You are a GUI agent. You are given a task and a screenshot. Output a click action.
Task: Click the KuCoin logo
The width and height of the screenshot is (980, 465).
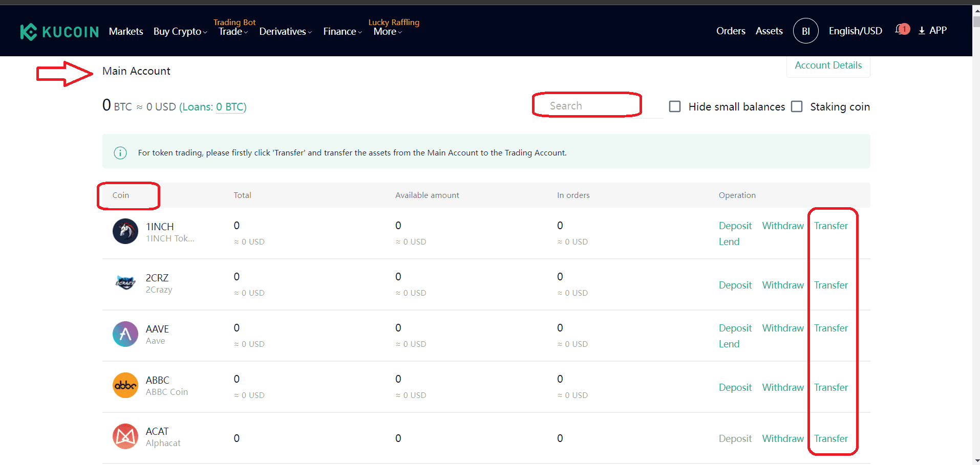(x=59, y=32)
